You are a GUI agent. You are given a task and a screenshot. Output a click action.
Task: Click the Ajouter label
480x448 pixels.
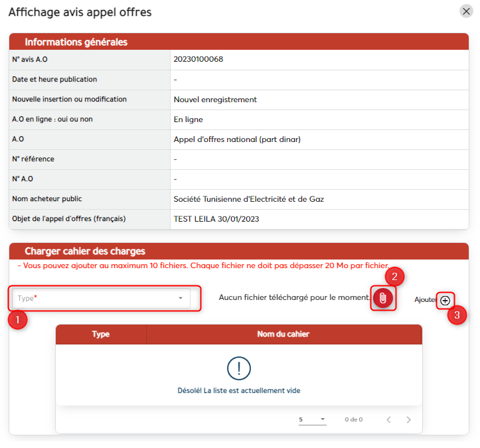[x=425, y=300]
